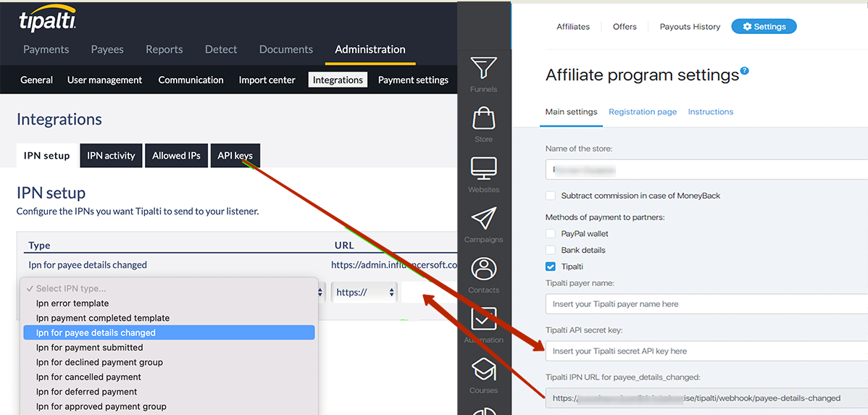Select Ipn for payee details changed option
The image size is (868, 415).
click(x=169, y=332)
